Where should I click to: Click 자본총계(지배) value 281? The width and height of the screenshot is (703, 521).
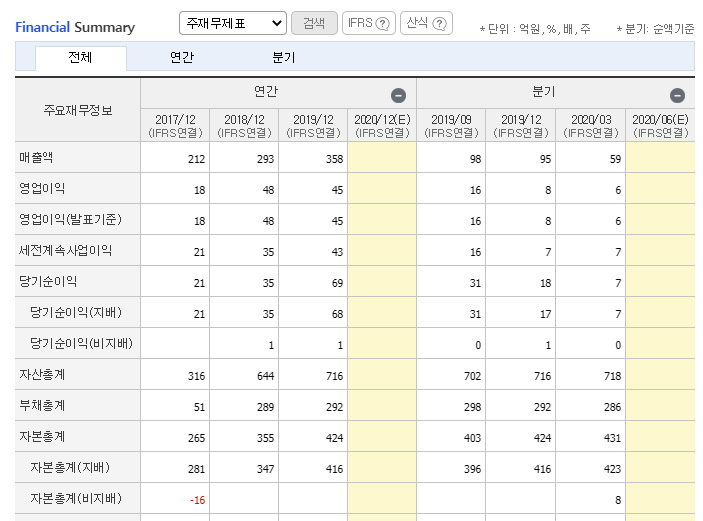(x=196, y=469)
